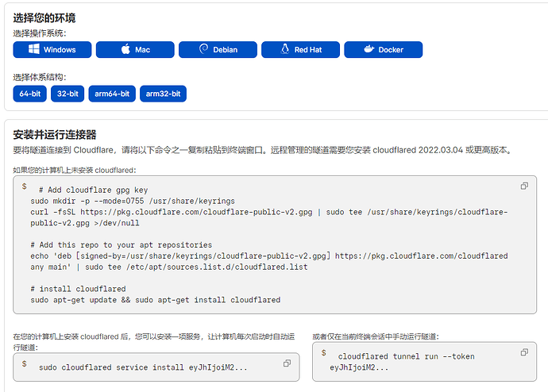Click the '选择您的环境' heading
The image size is (548, 392).
44,17
